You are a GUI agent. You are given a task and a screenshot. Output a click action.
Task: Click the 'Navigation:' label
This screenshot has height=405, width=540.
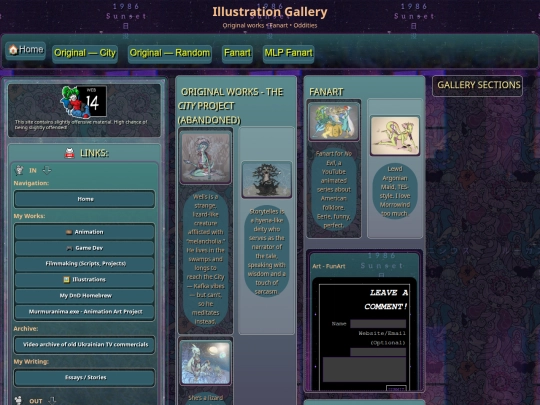(x=31, y=183)
